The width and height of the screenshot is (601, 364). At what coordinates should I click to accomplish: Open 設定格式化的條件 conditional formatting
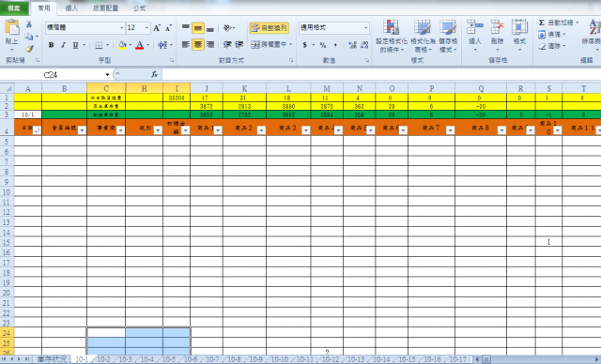coord(392,36)
